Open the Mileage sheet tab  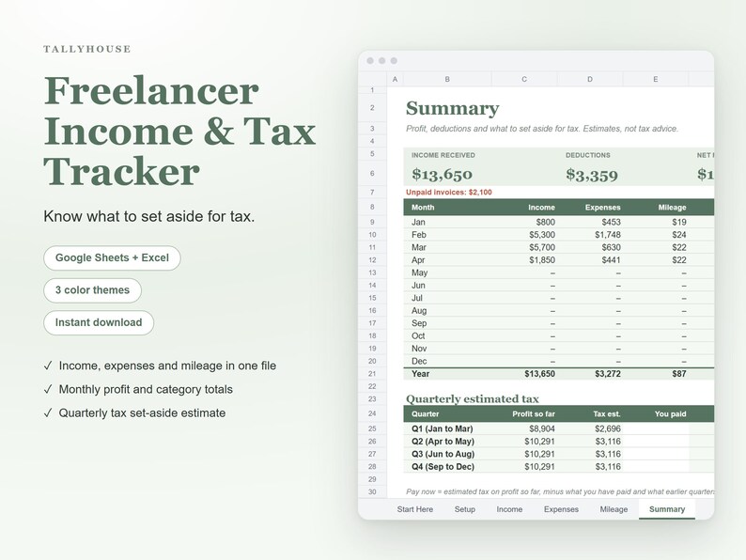614,509
